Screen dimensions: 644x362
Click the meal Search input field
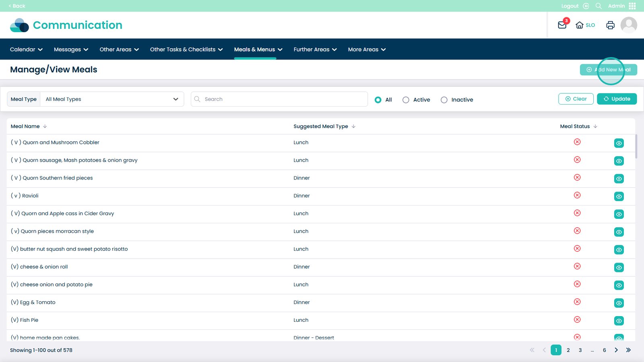pos(282,99)
